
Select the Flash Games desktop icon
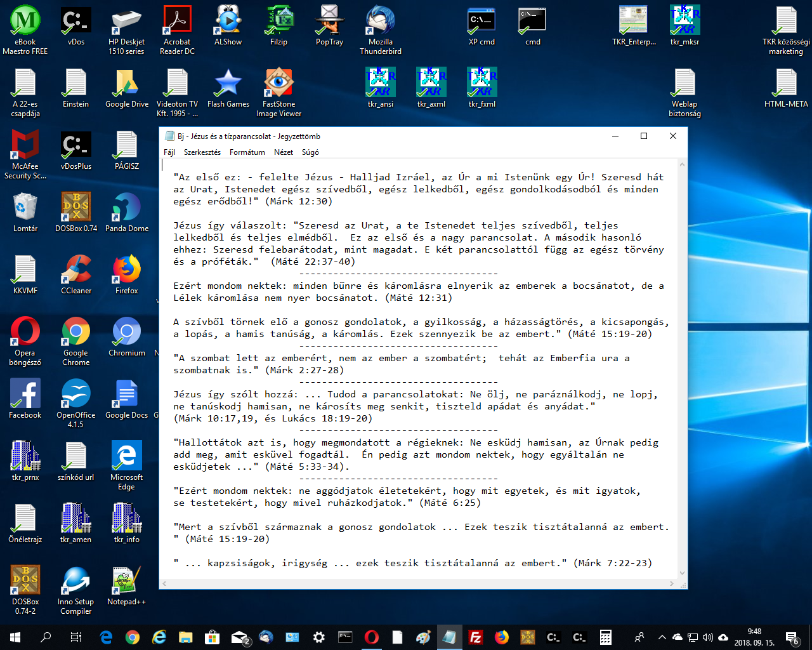(x=228, y=89)
